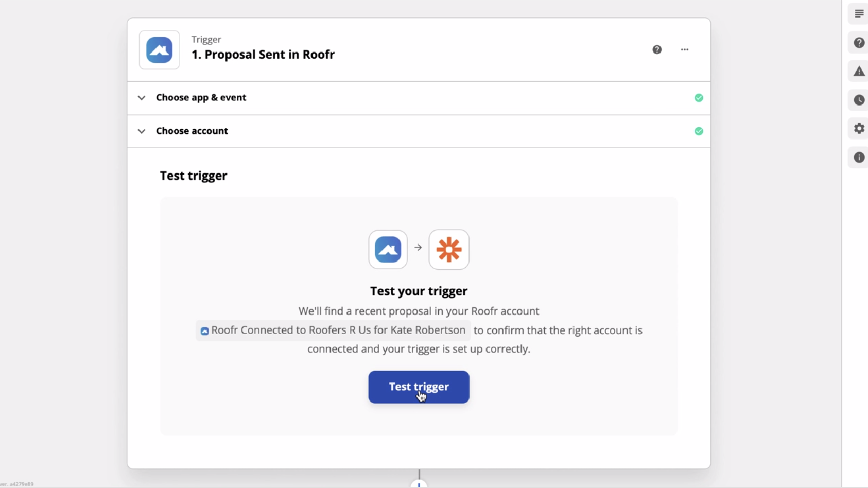Click the arrow between Roofr and Zapier icons
The image size is (868, 488).
[x=418, y=247]
